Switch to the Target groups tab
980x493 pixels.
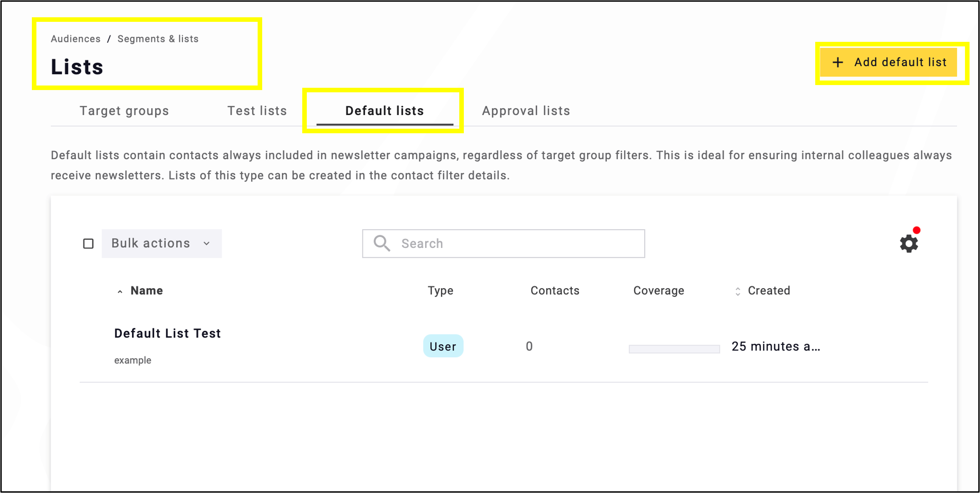point(124,111)
